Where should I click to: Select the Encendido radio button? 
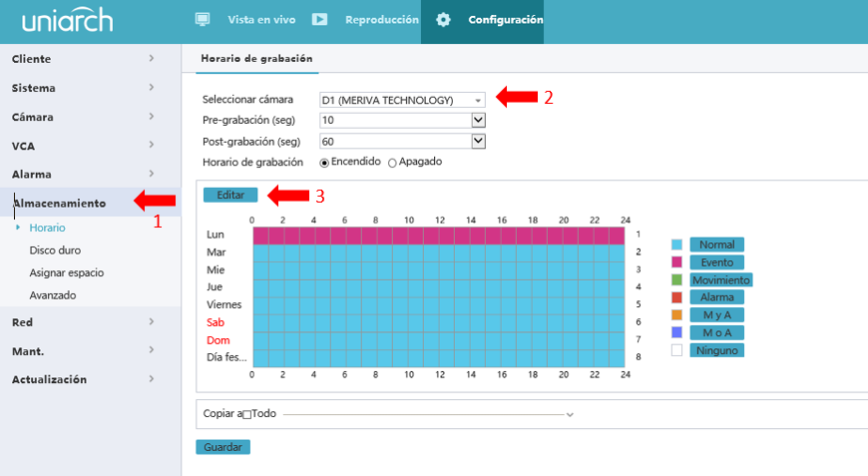click(324, 162)
